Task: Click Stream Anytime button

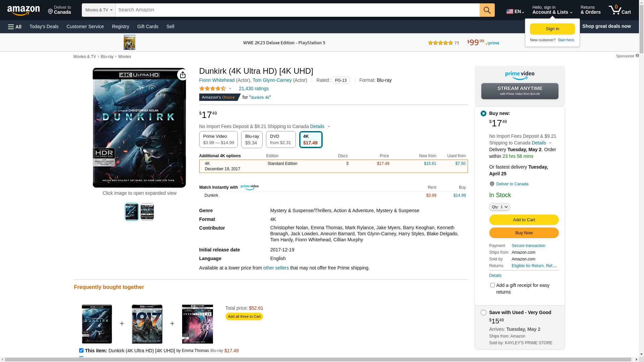Action: (520, 91)
